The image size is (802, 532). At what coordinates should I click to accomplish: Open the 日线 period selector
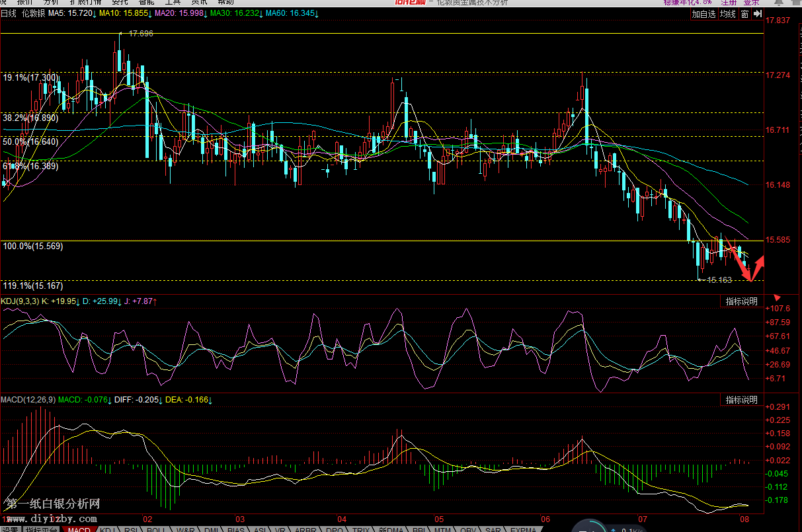[x=9, y=13]
